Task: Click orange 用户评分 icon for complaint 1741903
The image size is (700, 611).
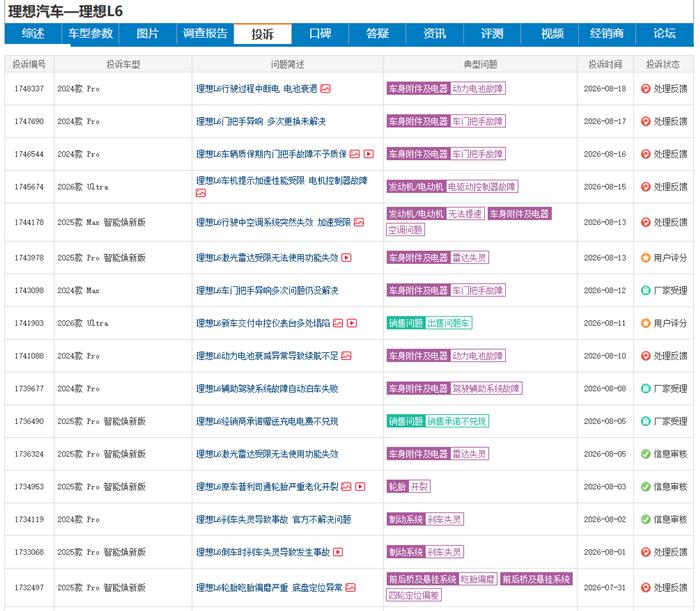Action: (646, 323)
